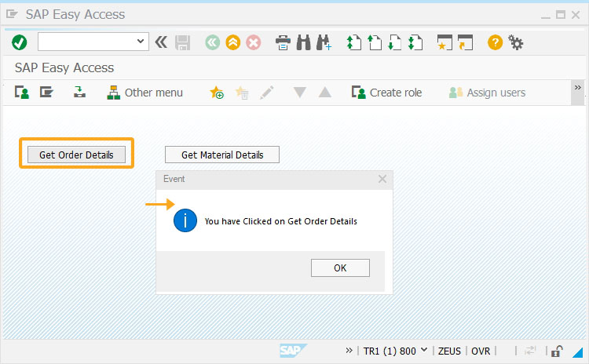Click Delete Favorites star-trash icon
The width and height of the screenshot is (589, 364).
pyautogui.click(x=242, y=93)
